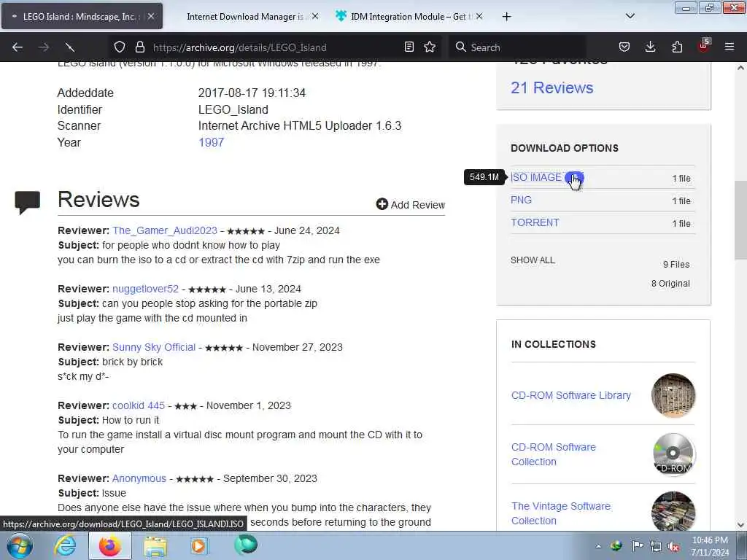Download the ISO IMAGE file

tap(536, 177)
